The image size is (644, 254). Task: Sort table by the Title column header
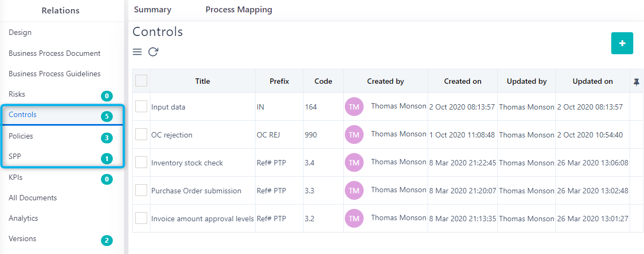[x=202, y=82]
